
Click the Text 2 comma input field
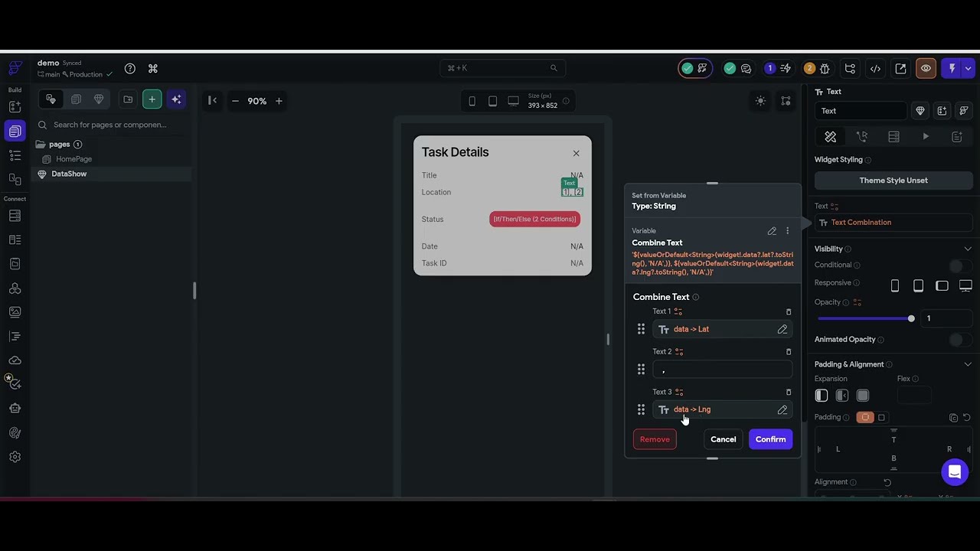coord(722,370)
